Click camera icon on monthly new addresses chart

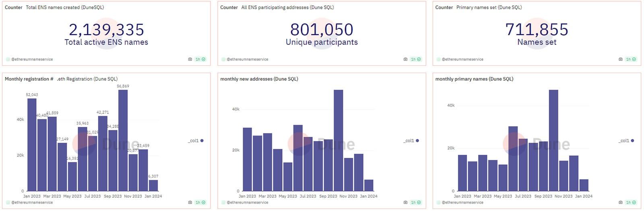tap(405, 203)
